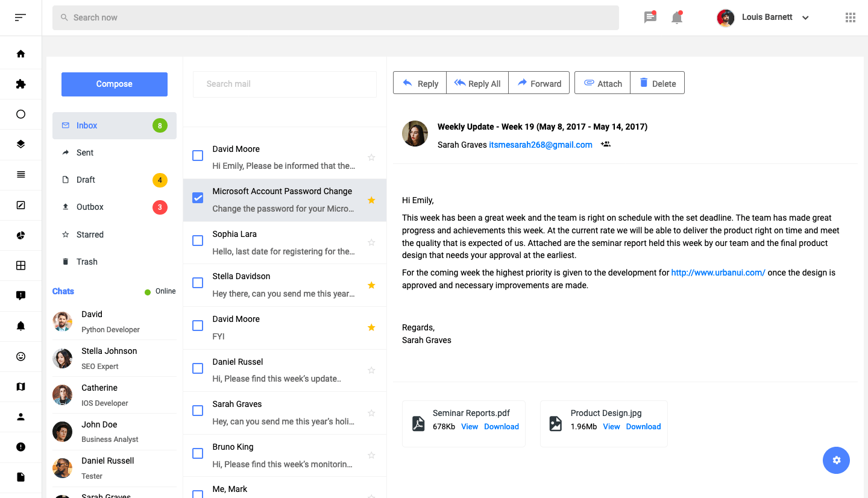Check the David Moore 'Hi Emily' email checkbox
The width and height of the screenshot is (868, 498).
coord(198,156)
